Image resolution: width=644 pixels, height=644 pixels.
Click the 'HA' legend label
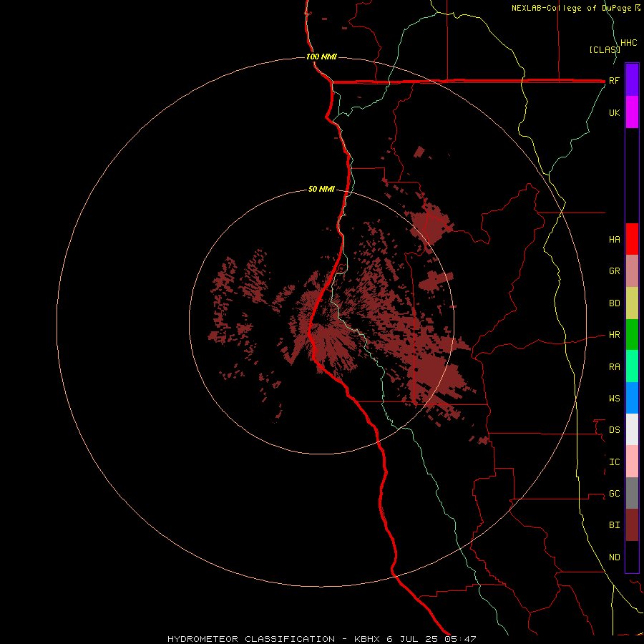[615, 240]
